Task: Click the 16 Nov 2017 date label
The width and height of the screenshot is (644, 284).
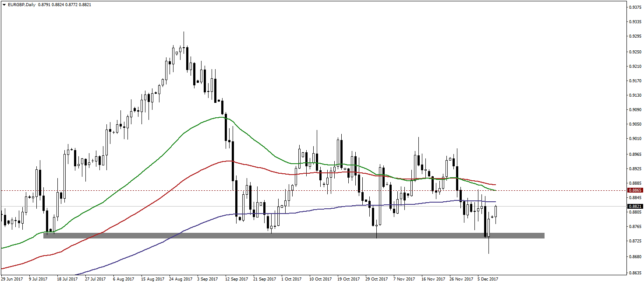Action: point(433,279)
